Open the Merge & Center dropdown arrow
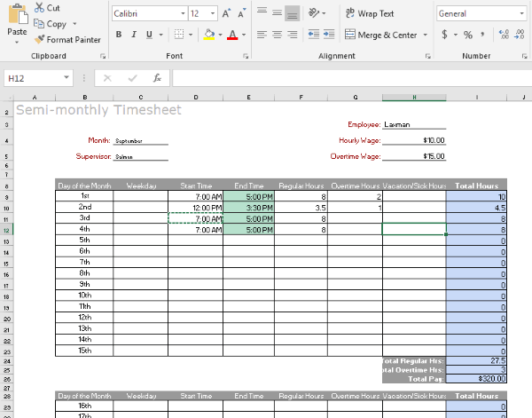This screenshot has width=532, height=418. 425,35
